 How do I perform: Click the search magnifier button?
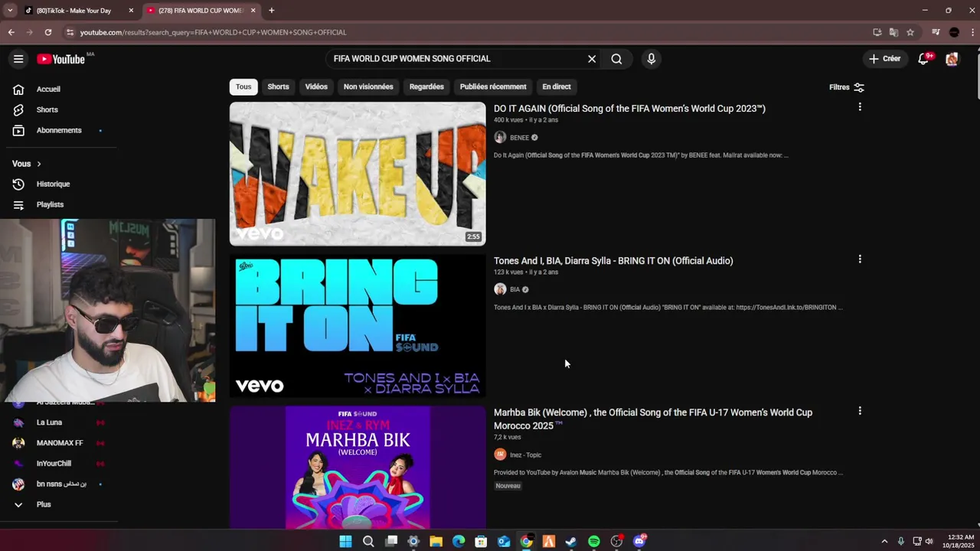(616, 59)
